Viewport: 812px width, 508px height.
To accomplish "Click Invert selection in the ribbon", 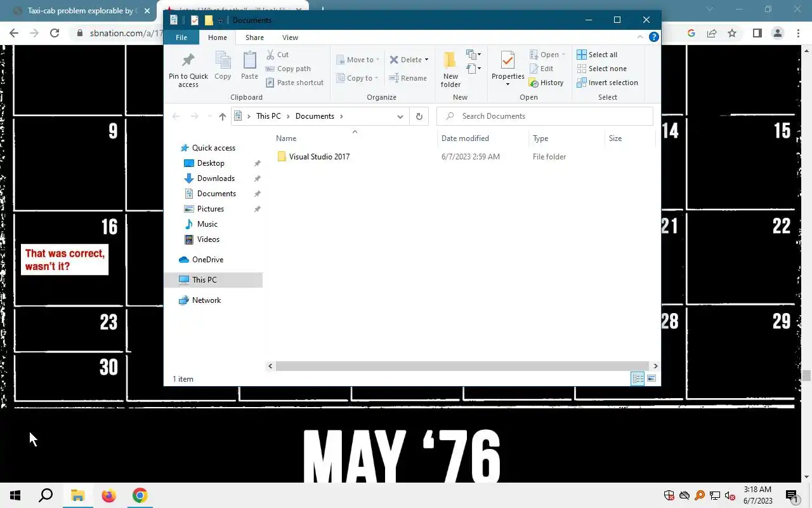I will click(x=607, y=83).
